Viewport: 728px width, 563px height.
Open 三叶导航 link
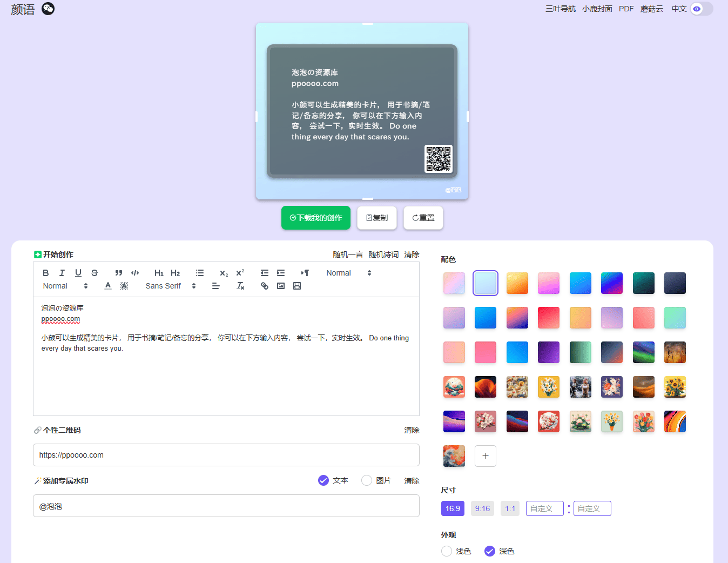(561, 9)
